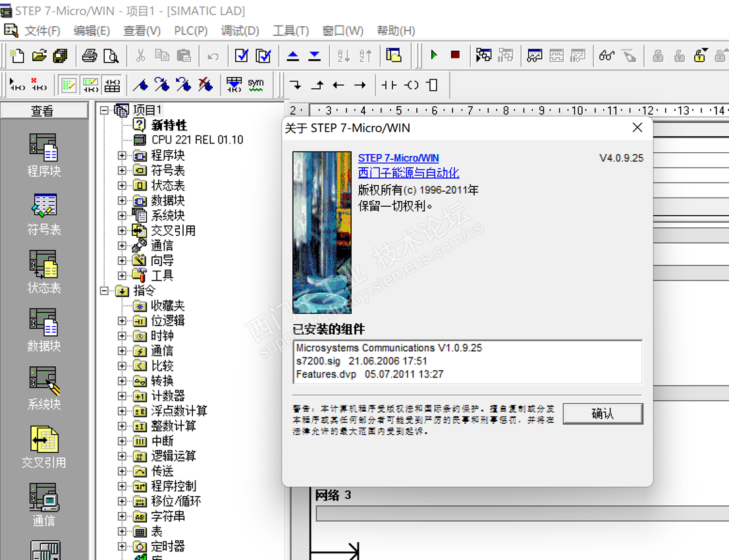Expand the 定时器 instruction folder
Viewport: 729px width, 560px height.
(122, 546)
